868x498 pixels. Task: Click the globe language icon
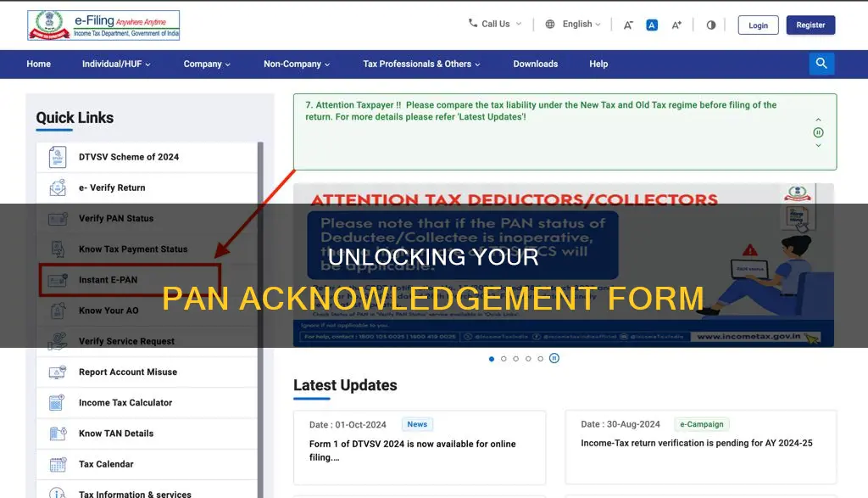click(x=549, y=24)
